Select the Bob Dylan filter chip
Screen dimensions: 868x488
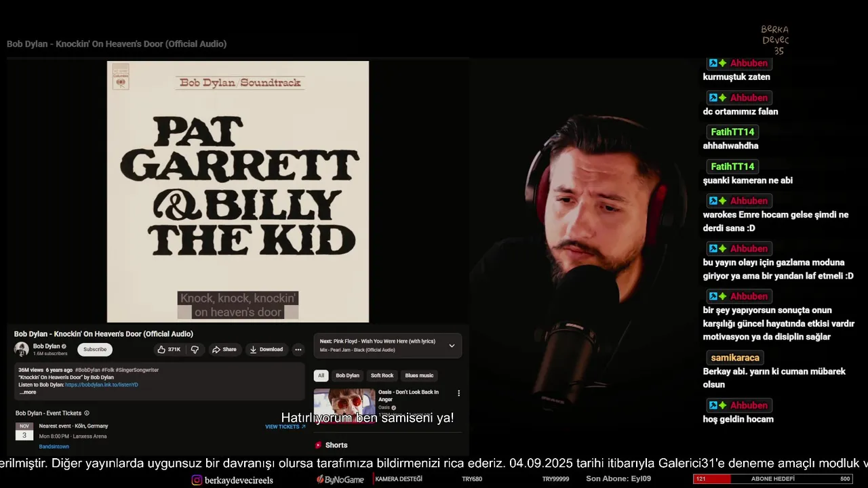(x=348, y=375)
